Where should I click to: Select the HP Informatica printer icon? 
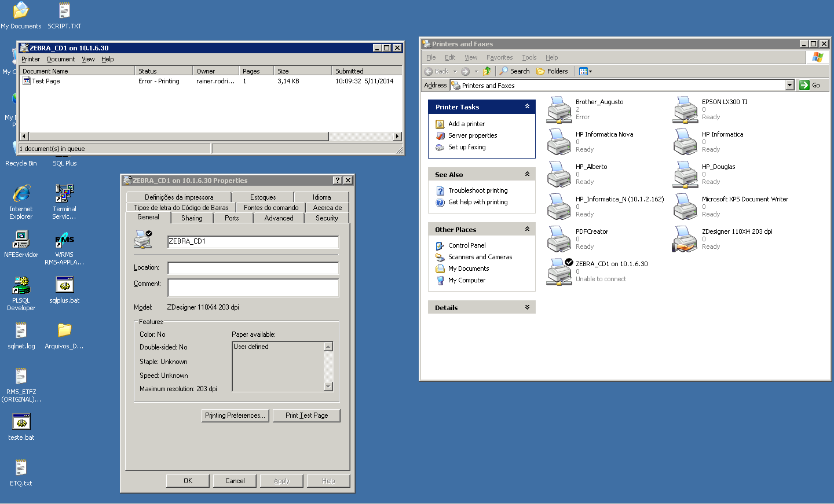coord(686,142)
